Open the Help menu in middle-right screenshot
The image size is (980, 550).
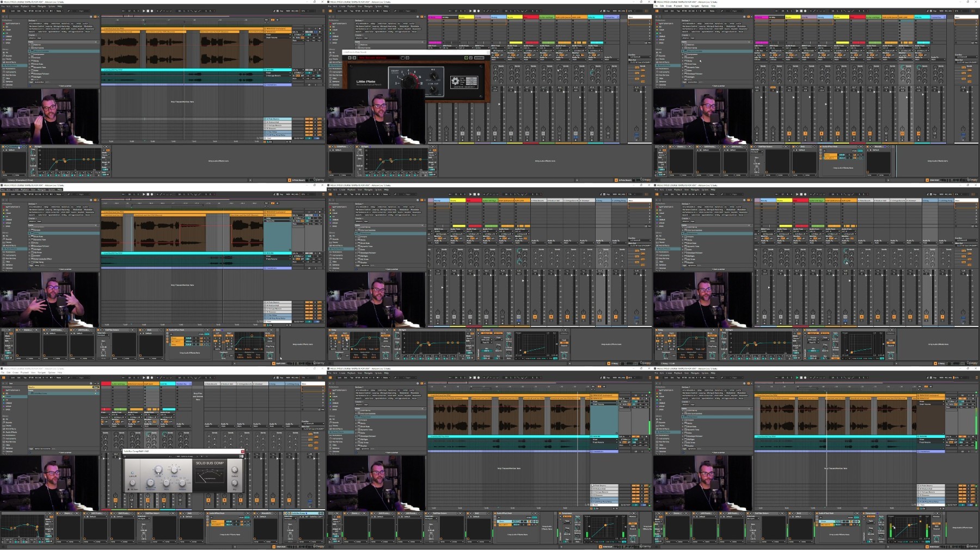point(713,190)
